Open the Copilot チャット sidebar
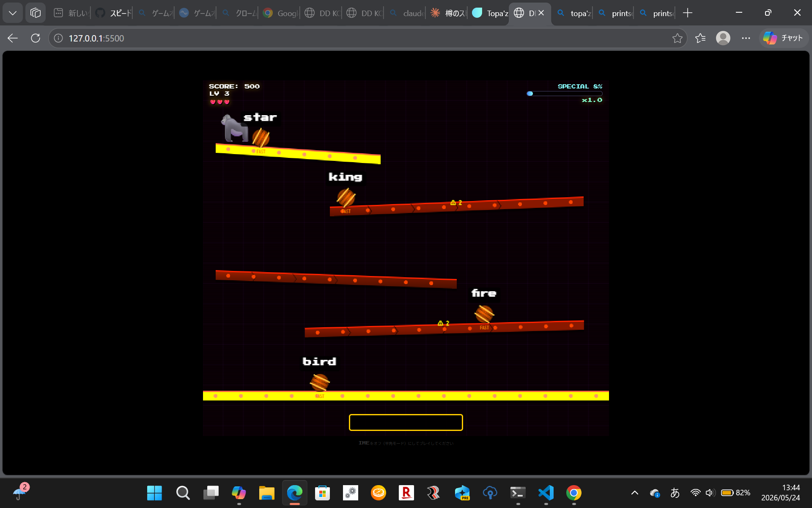 783,38
